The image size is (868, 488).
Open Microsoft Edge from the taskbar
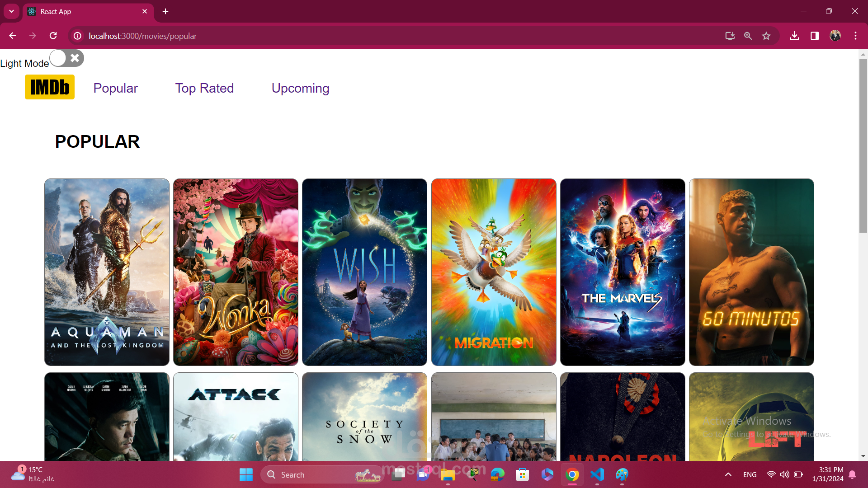[497, 475]
